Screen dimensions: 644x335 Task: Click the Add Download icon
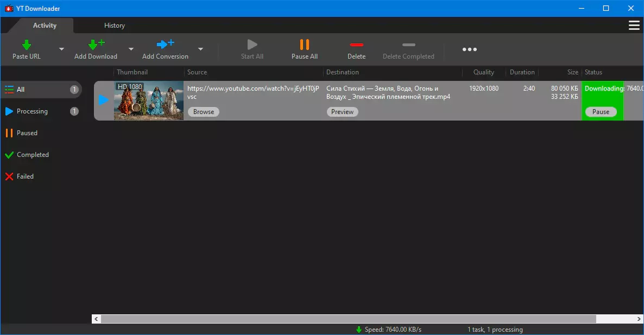click(96, 45)
